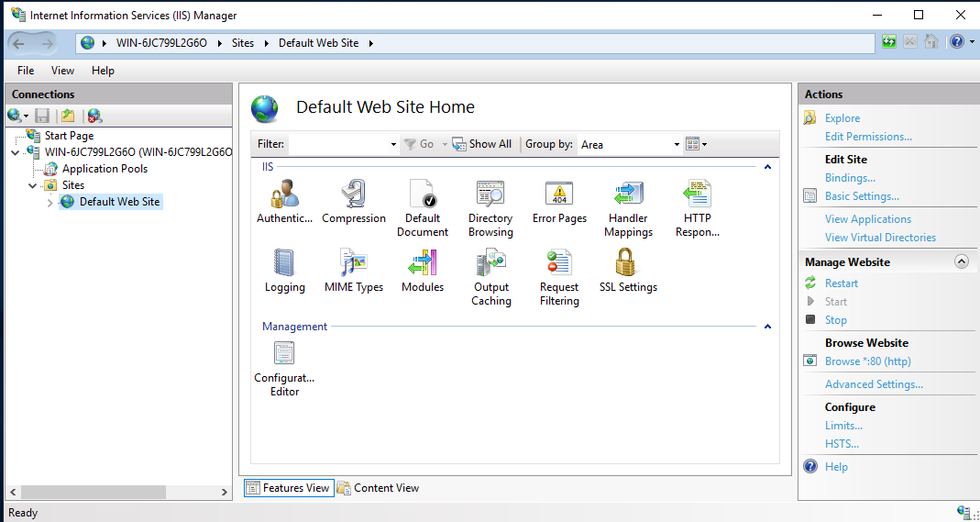980x522 pixels.
Task: Open the Group by Area dropdown
Action: (677, 145)
